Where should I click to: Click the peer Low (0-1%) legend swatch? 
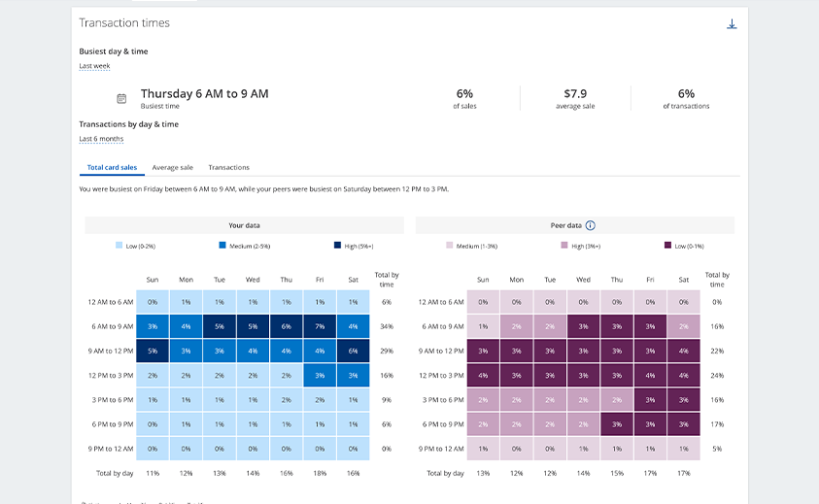667,247
